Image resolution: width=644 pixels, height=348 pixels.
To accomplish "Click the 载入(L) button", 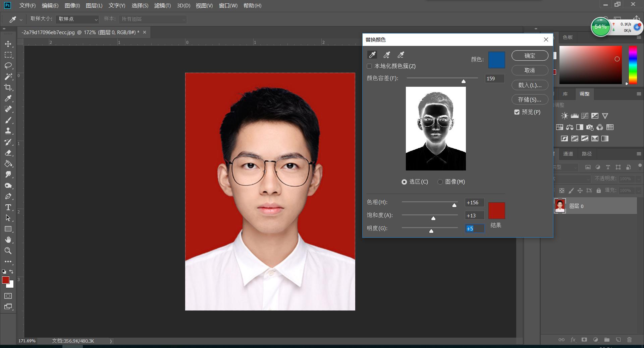I will coord(529,85).
